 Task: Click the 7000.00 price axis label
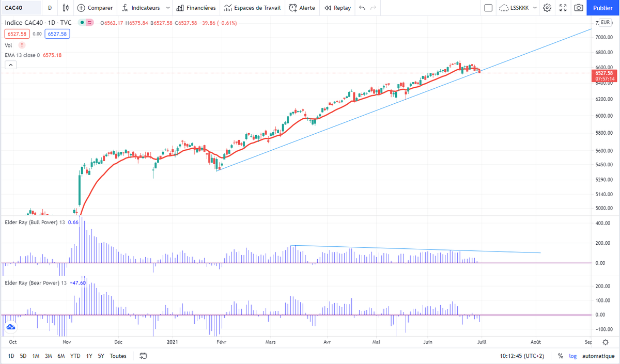(x=604, y=38)
